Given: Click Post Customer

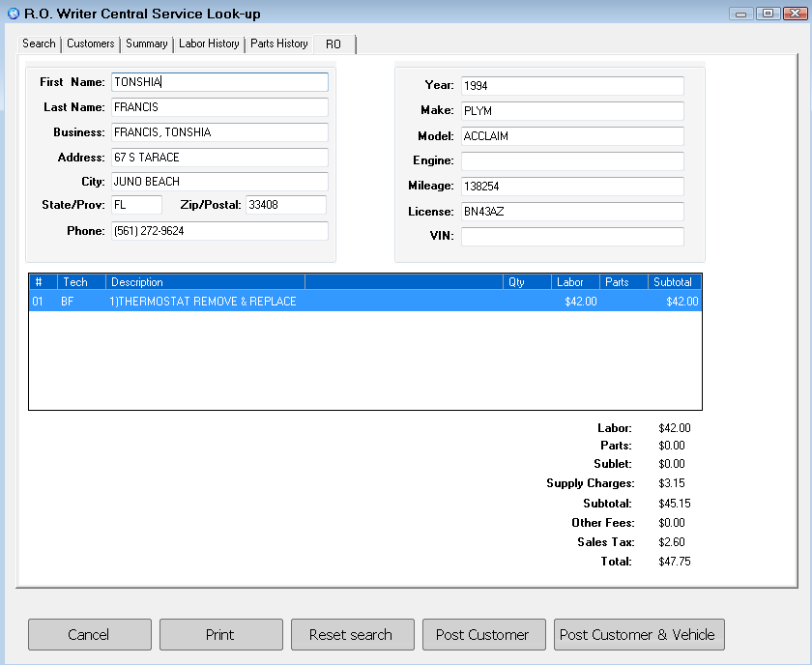Looking at the screenshot, I should point(483,634).
